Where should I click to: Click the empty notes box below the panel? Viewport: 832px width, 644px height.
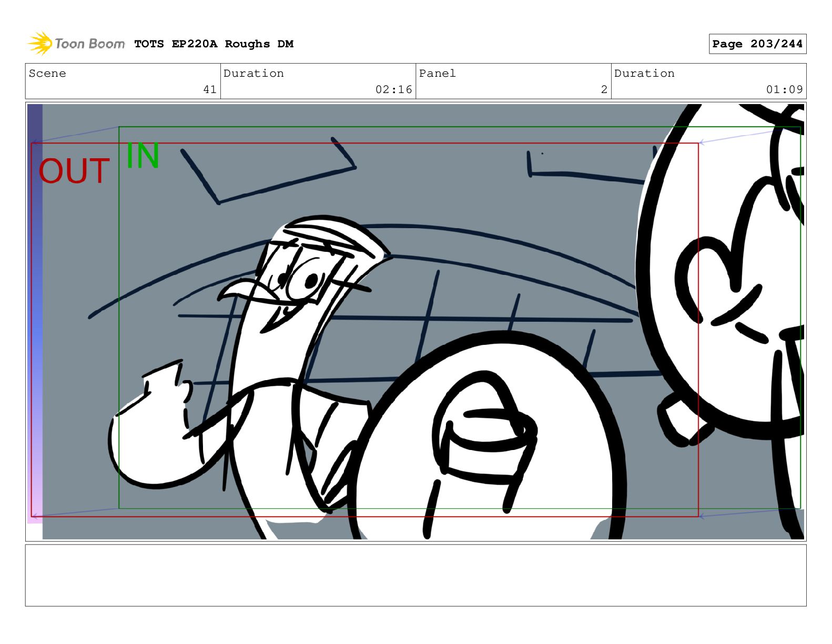click(415, 576)
